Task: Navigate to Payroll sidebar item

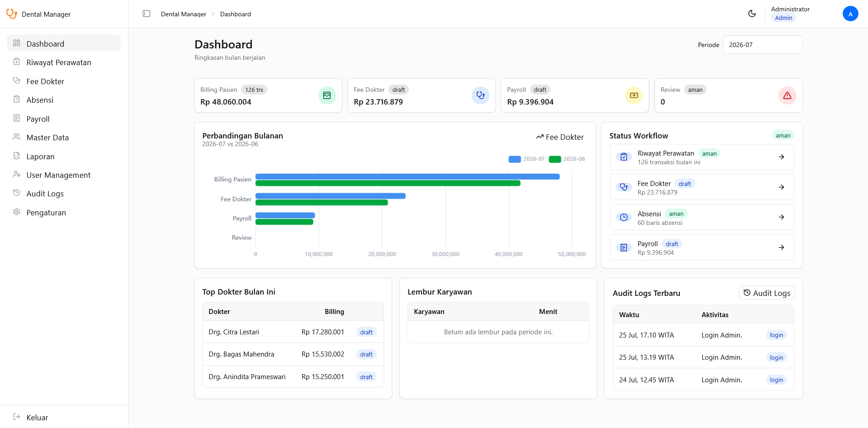Action: click(x=64, y=119)
